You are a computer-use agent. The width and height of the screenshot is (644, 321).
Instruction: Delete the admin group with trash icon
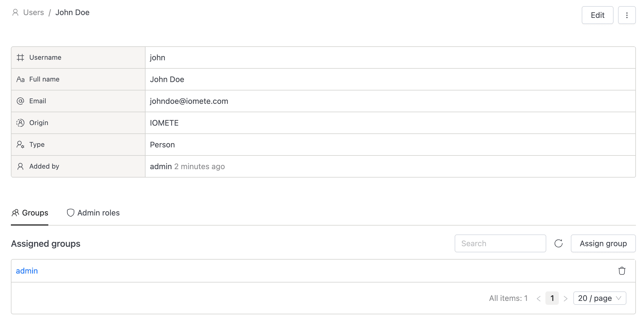pyautogui.click(x=622, y=271)
